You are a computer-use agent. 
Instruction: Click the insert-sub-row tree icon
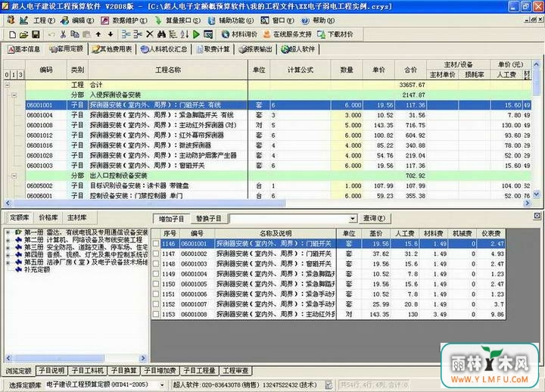click(x=138, y=34)
